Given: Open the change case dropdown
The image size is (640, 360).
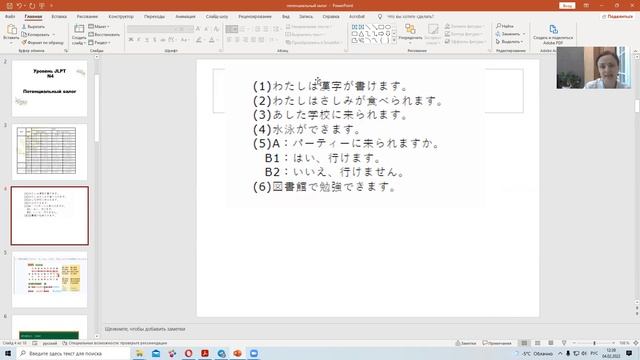Looking at the screenshot, I should click(185, 40).
